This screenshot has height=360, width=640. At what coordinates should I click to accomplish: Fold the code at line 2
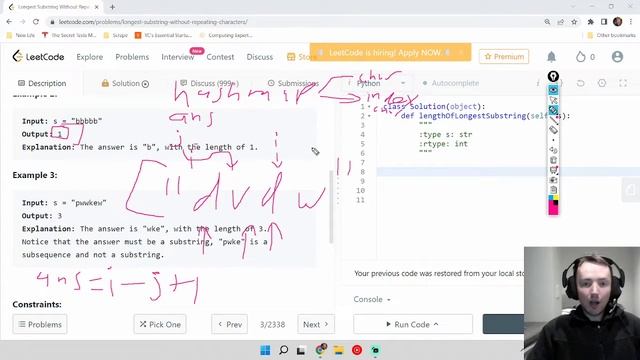pyautogui.click(x=369, y=116)
